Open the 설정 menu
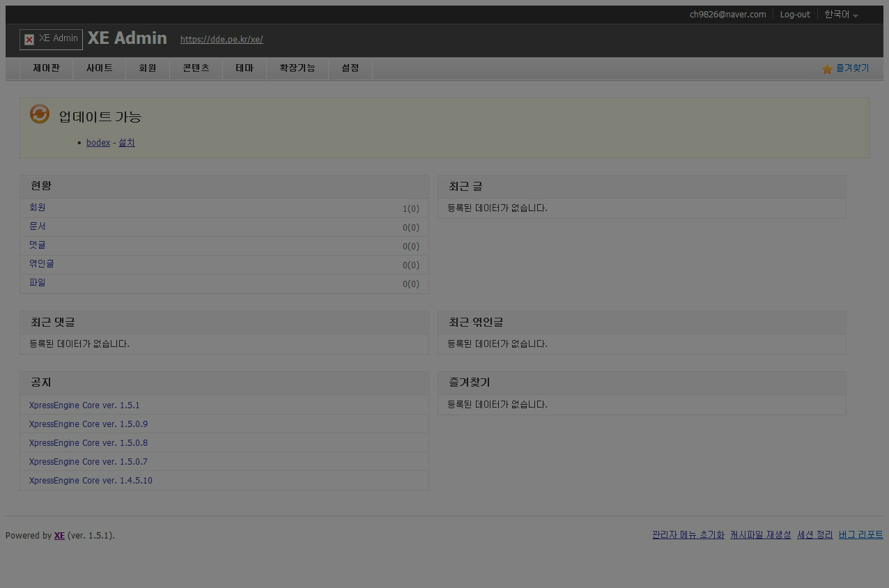Screen dimensions: 889x588 pos(350,68)
